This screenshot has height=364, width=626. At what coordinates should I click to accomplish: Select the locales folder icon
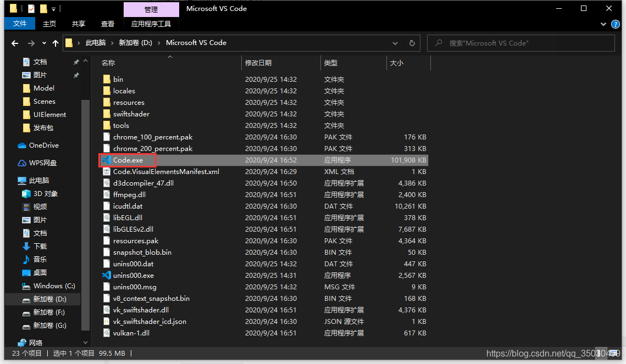107,91
